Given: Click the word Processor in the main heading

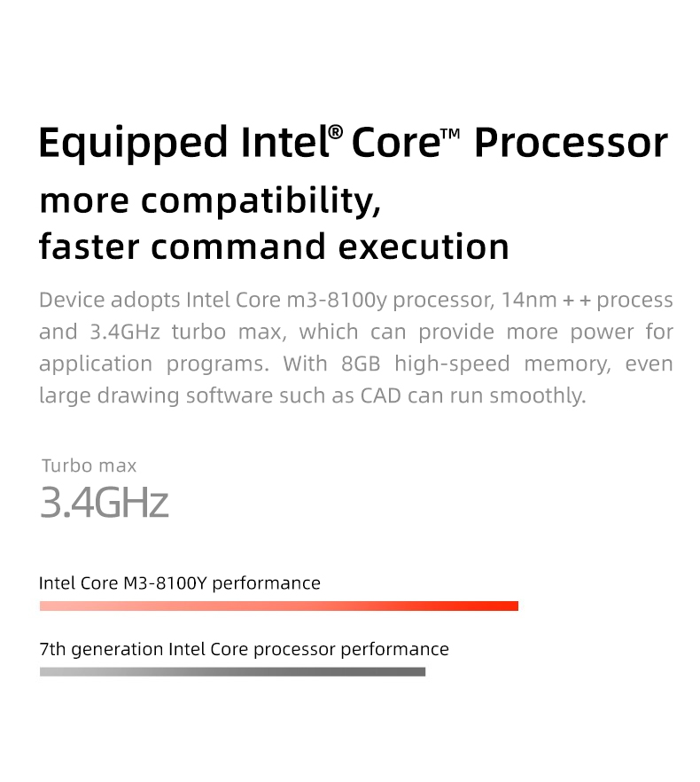Looking at the screenshot, I should (x=570, y=144).
